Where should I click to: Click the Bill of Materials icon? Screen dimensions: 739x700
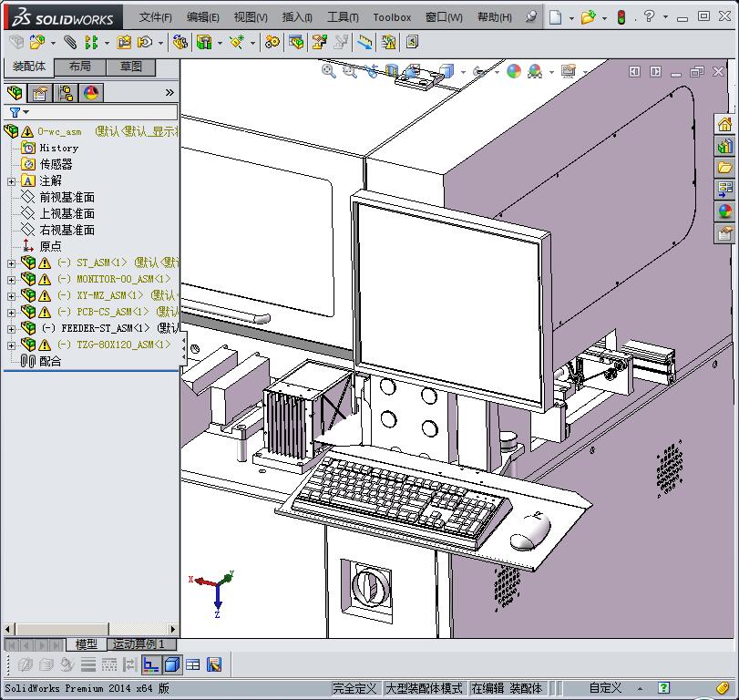pyautogui.click(x=296, y=43)
